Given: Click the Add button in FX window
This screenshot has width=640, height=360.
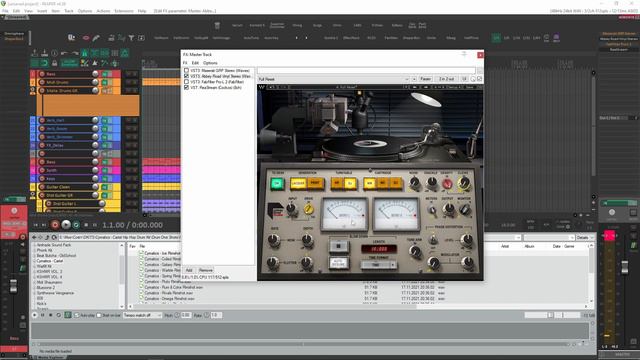Looking at the screenshot, I should coord(189,270).
